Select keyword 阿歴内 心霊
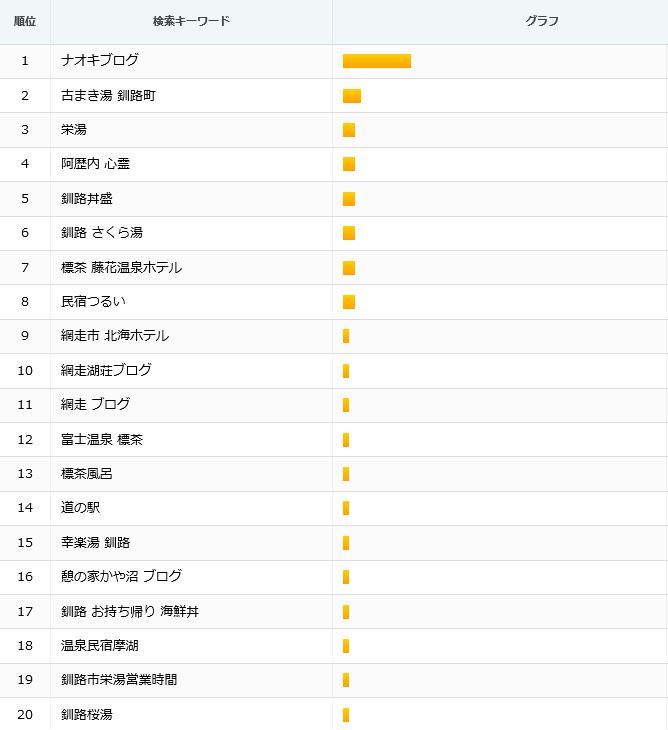The width and height of the screenshot is (668, 730). pyautogui.click(x=95, y=164)
